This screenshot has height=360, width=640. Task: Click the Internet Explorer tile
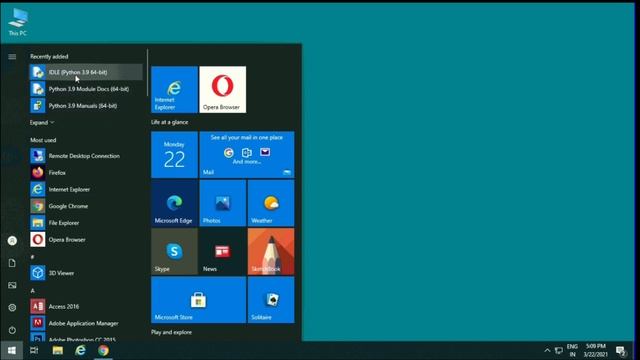pos(174,89)
